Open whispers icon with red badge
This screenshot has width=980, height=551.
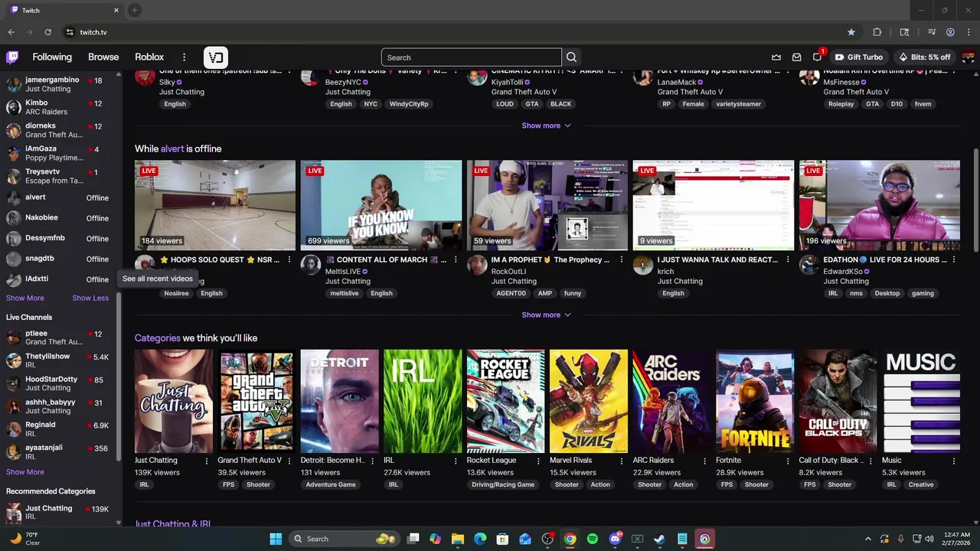[818, 57]
